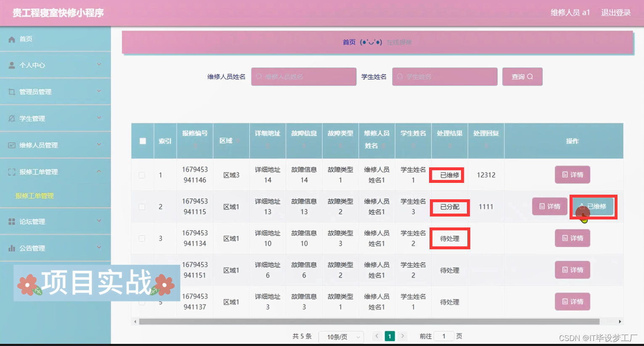Open 详情 for row 2 with 1111
This screenshot has height=346, width=644.
550,206
